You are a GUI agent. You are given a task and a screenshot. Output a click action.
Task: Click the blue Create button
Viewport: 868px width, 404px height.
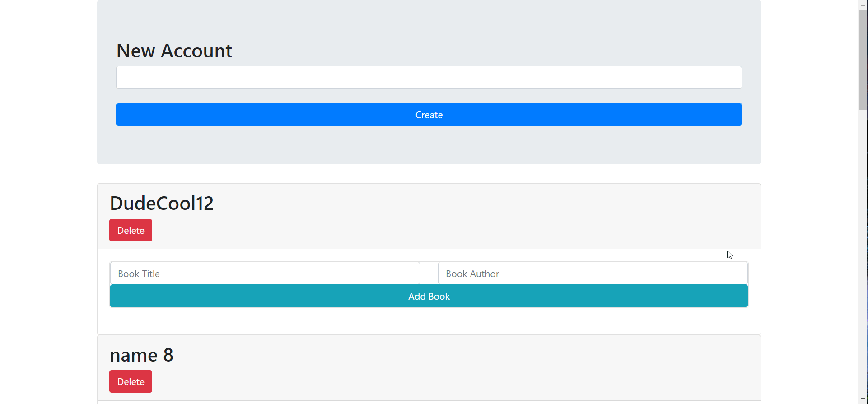[429, 115]
